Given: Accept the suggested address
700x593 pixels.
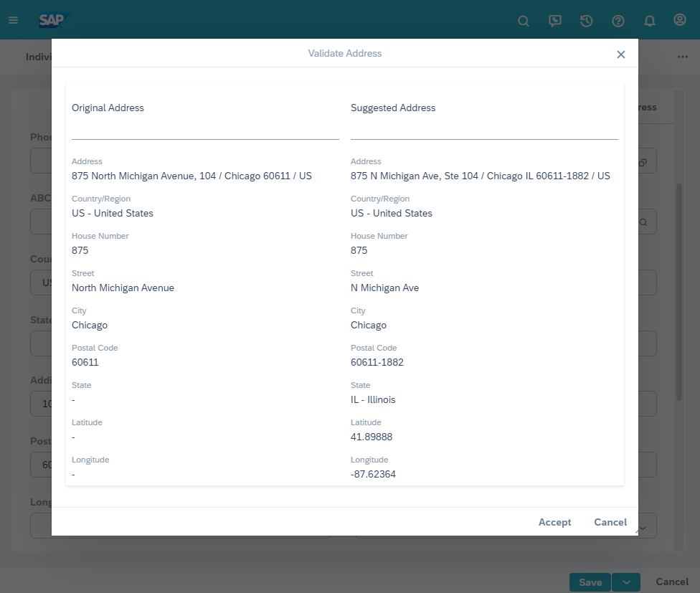Looking at the screenshot, I should click(x=554, y=522).
